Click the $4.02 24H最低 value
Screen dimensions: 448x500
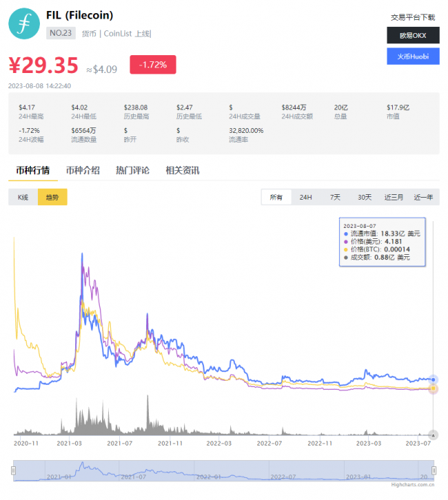[x=79, y=107]
